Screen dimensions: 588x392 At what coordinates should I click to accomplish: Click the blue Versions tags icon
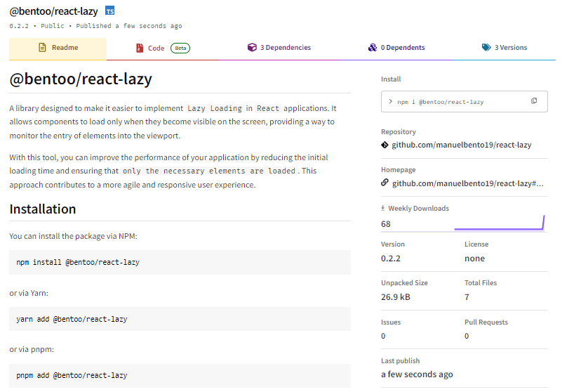coord(486,47)
